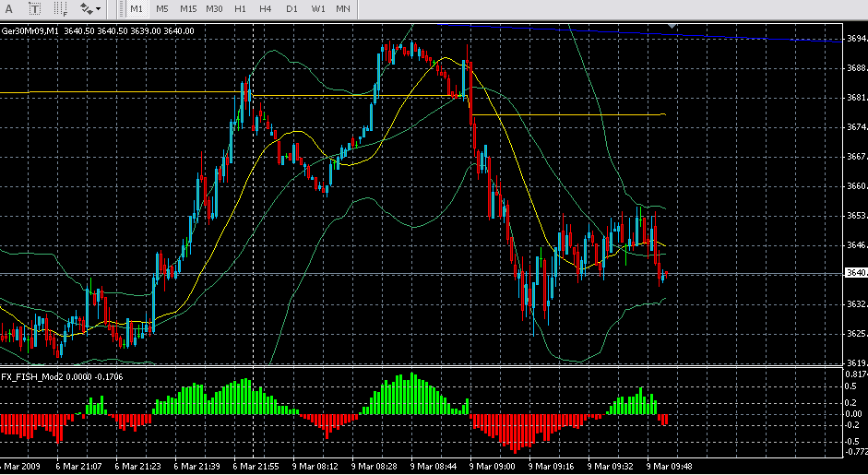Open the arrows dropdown arrow
The width and height of the screenshot is (868, 475).
[x=99, y=8]
